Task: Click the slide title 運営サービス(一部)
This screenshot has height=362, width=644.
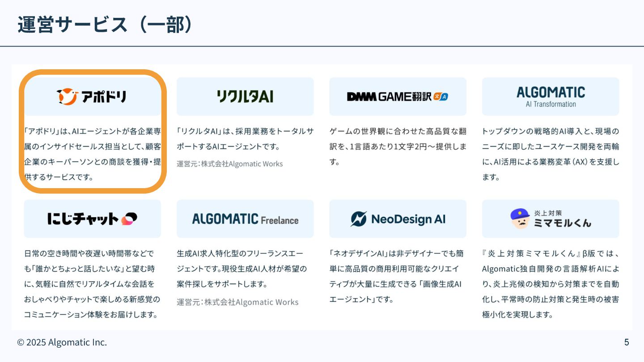Action: pos(106,25)
